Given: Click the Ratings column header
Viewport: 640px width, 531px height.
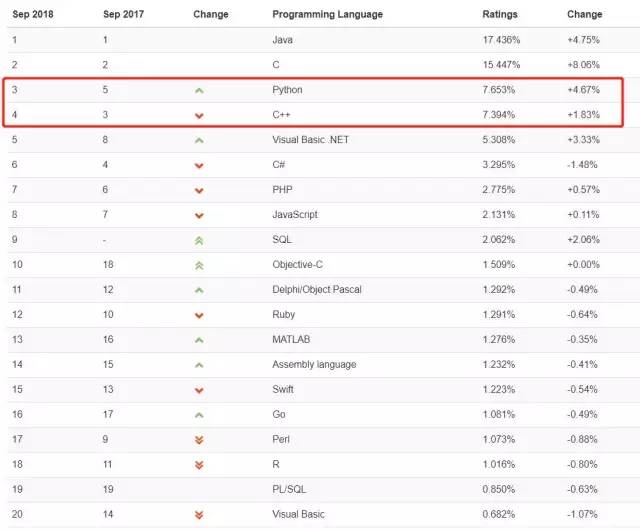Looking at the screenshot, I should pos(500,15).
